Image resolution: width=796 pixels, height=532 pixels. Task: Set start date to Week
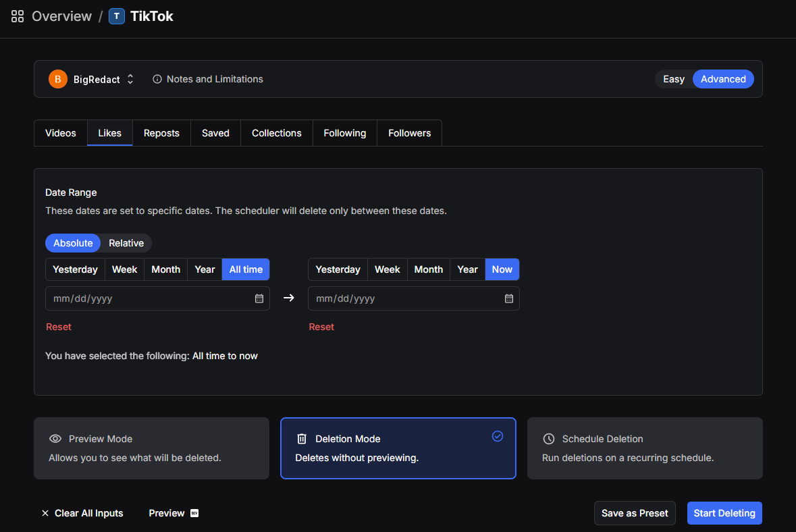[124, 269]
